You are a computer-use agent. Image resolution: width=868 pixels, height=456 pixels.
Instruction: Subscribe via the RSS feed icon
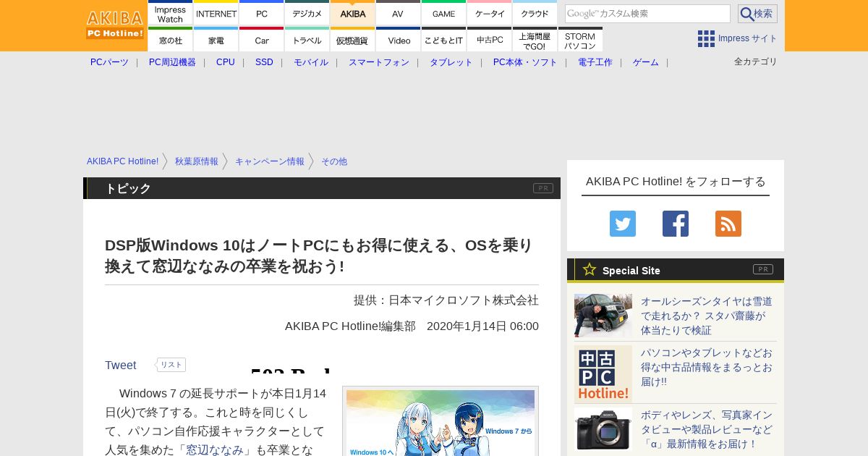728,224
